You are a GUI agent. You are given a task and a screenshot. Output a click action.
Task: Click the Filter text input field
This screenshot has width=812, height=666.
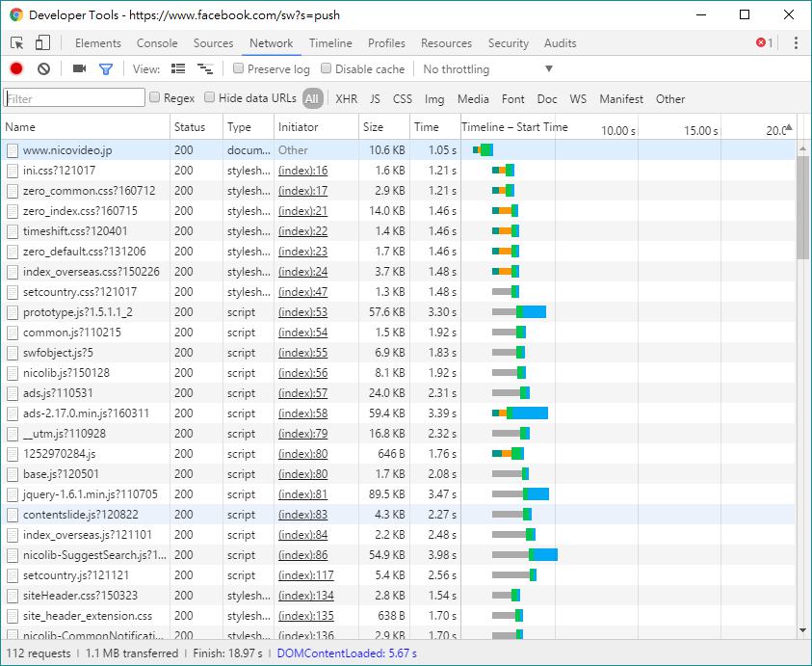click(x=74, y=98)
